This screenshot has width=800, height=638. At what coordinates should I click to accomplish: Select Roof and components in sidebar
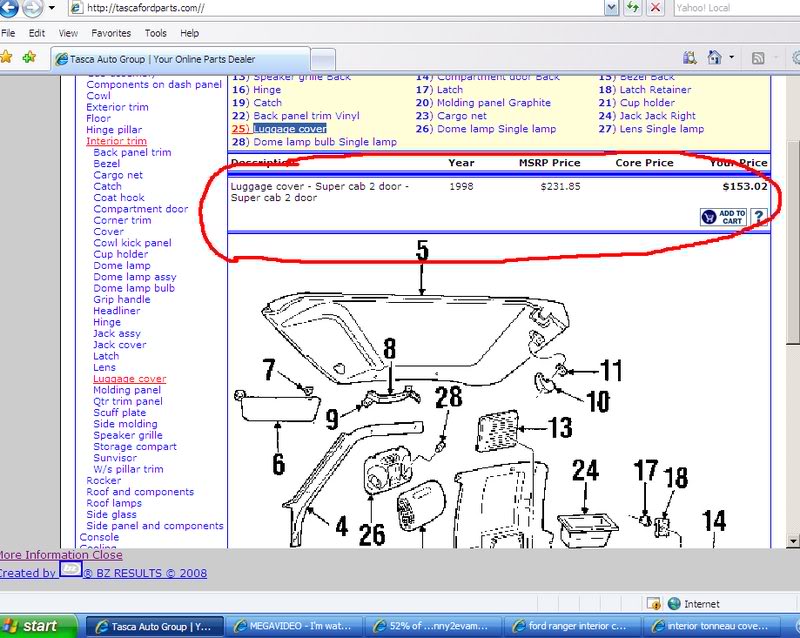click(140, 492)
